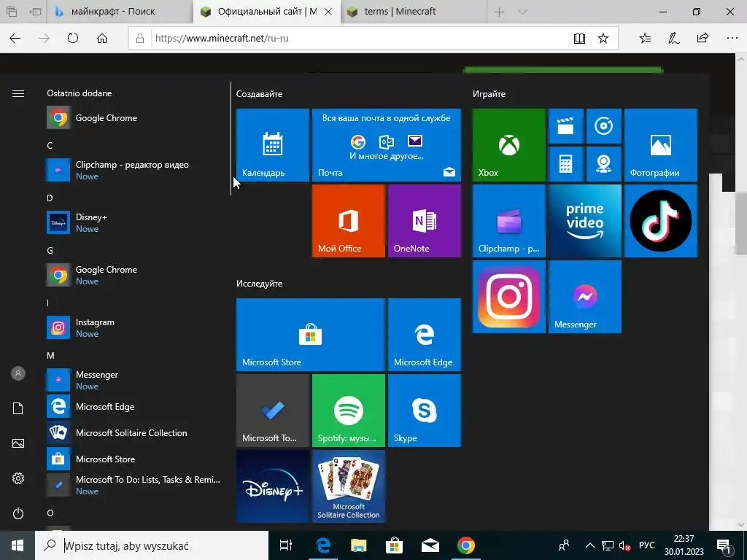Open the Microsoft Solitaire Collection tile
747x560 pixels.
click(348, 486)
